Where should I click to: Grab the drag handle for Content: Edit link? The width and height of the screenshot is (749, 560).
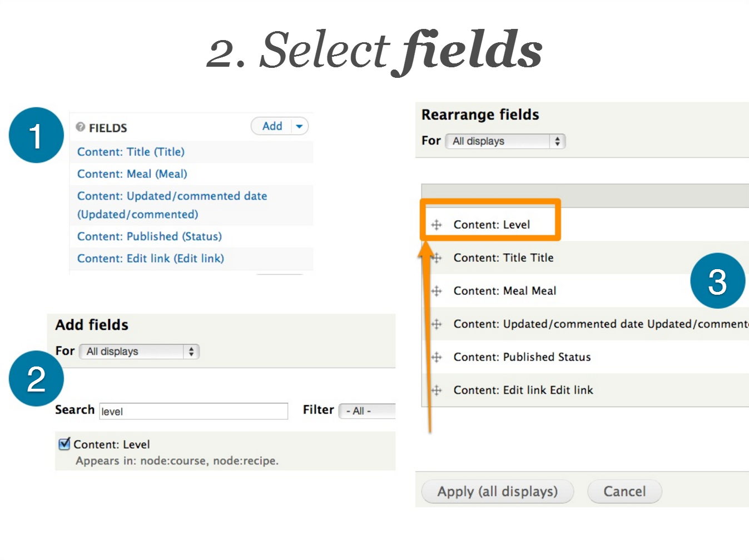click(x=436, y=390)
